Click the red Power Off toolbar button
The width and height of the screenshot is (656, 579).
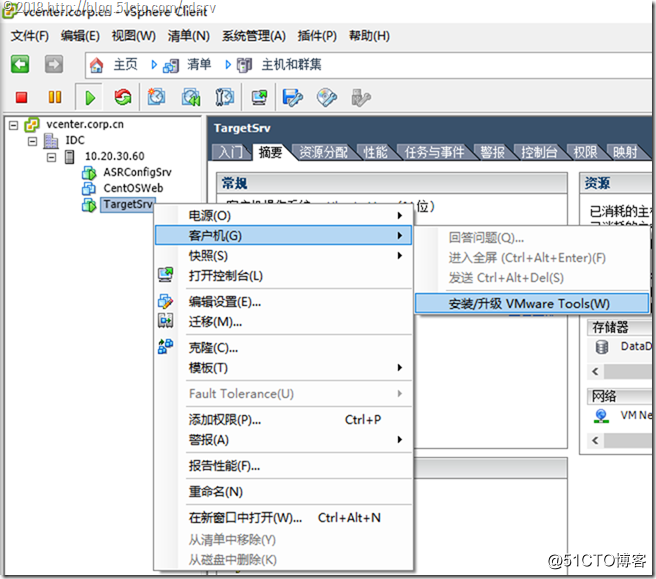pos(21,97)
